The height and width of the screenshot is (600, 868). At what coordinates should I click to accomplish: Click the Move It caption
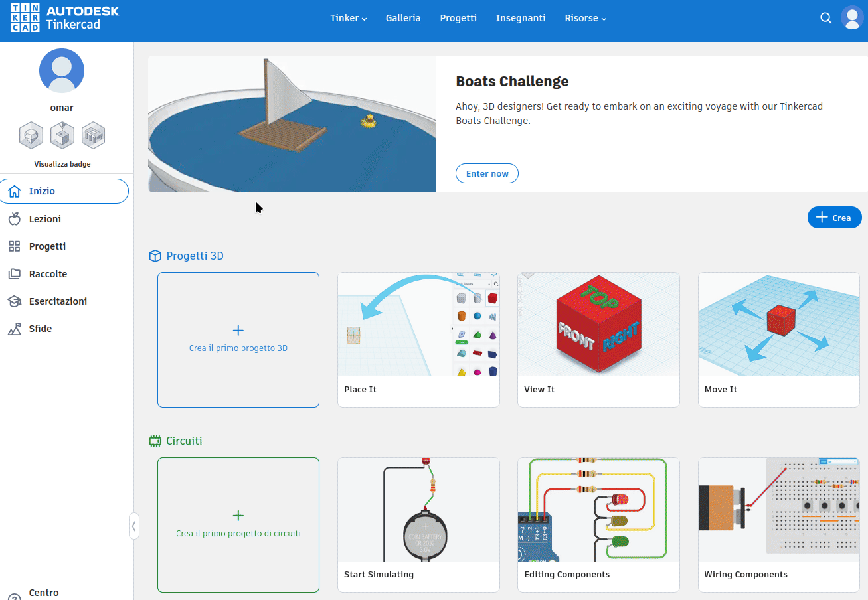(x=721, y=390)
